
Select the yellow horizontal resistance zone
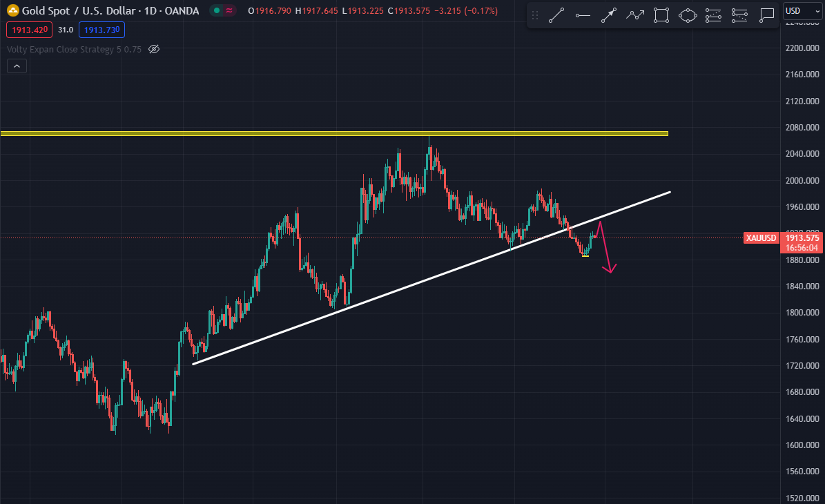[x=334, y=133]
